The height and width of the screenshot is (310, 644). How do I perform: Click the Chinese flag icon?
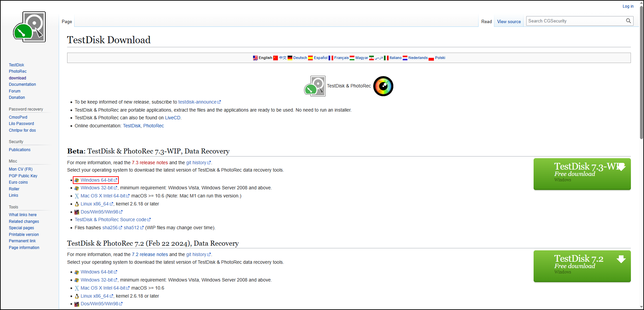pos(276,58)
